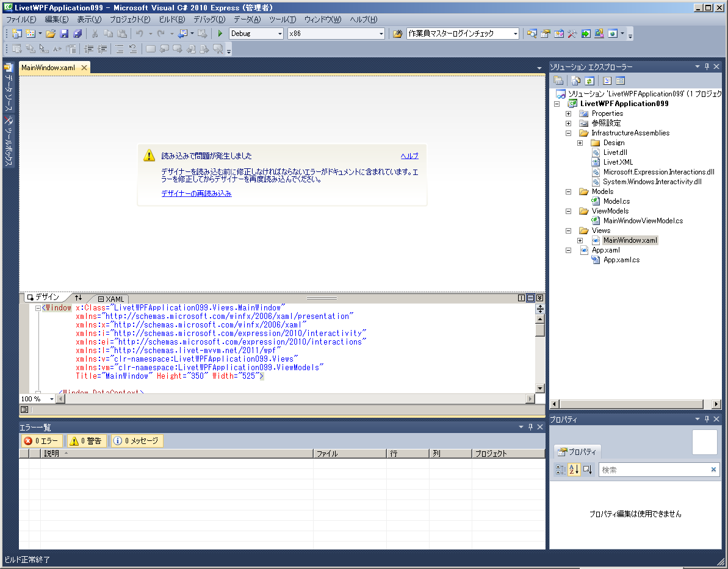
Task: Click the Open File folder icon
Action: [x=51, y=34]
